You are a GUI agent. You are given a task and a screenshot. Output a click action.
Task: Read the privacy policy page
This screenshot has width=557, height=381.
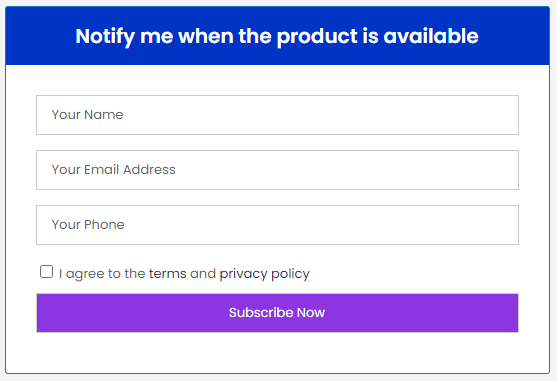tap(265, 274)
